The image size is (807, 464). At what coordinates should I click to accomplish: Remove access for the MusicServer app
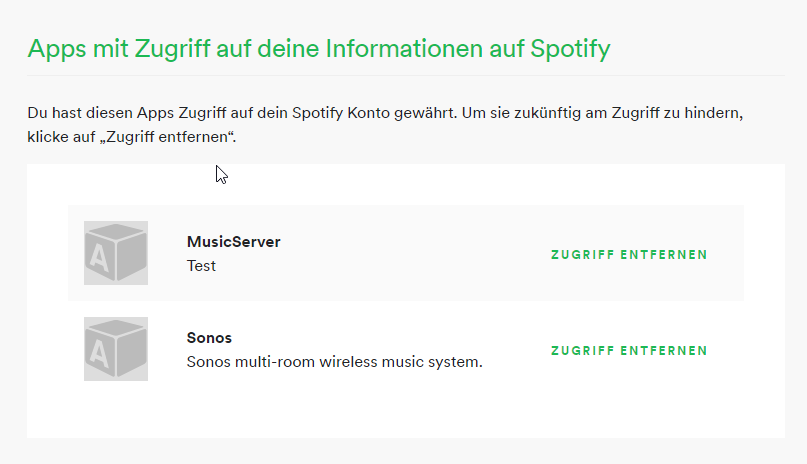(629, 255)
